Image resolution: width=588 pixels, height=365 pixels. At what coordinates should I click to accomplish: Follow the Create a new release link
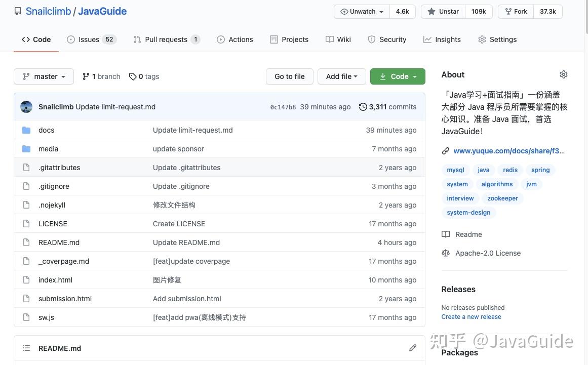[x=471, y=317]
